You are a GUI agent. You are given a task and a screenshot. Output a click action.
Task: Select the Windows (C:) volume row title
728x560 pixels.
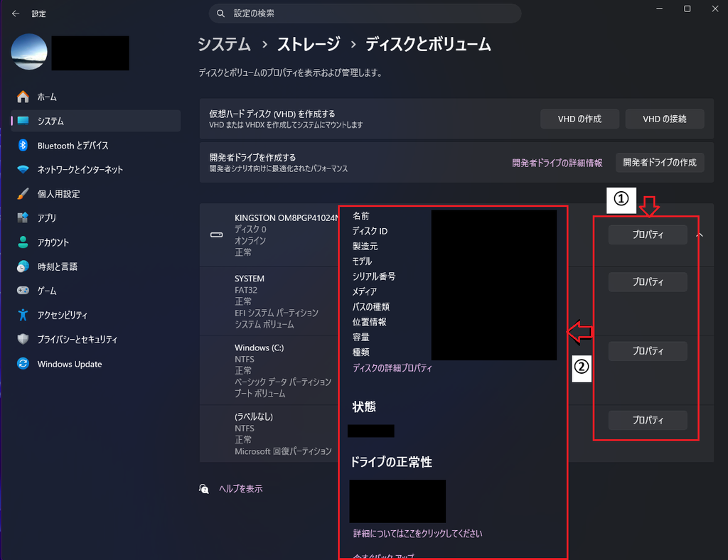click(259, 348)
